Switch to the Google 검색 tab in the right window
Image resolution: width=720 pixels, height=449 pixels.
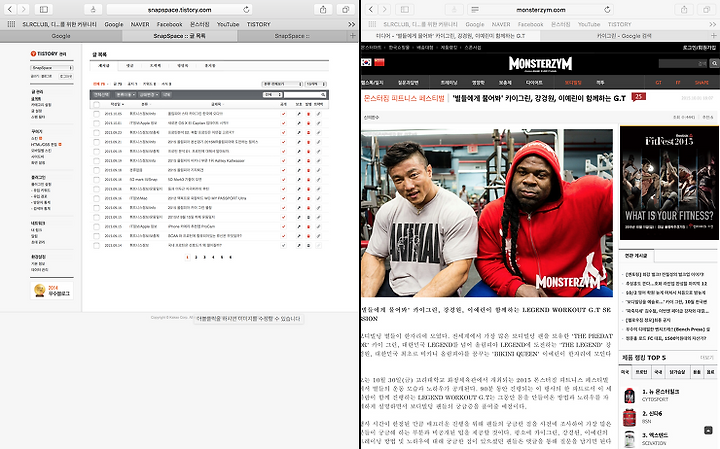[624, 36]
